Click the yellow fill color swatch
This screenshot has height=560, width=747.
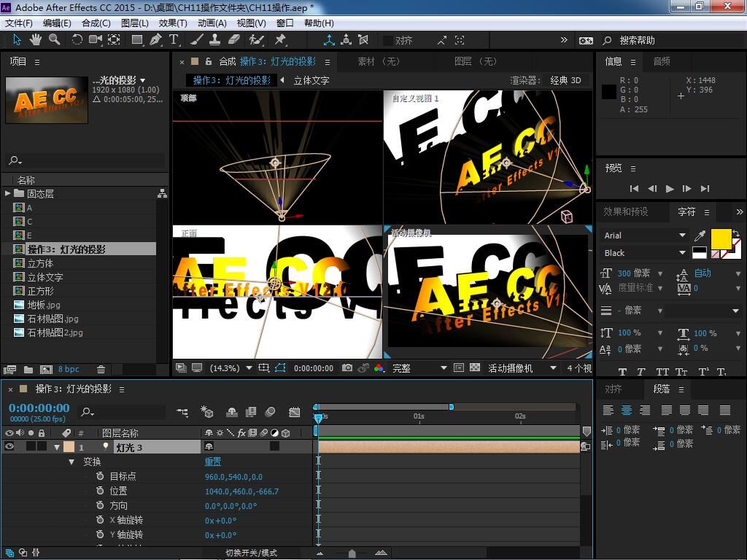click(x=721, y=239)
